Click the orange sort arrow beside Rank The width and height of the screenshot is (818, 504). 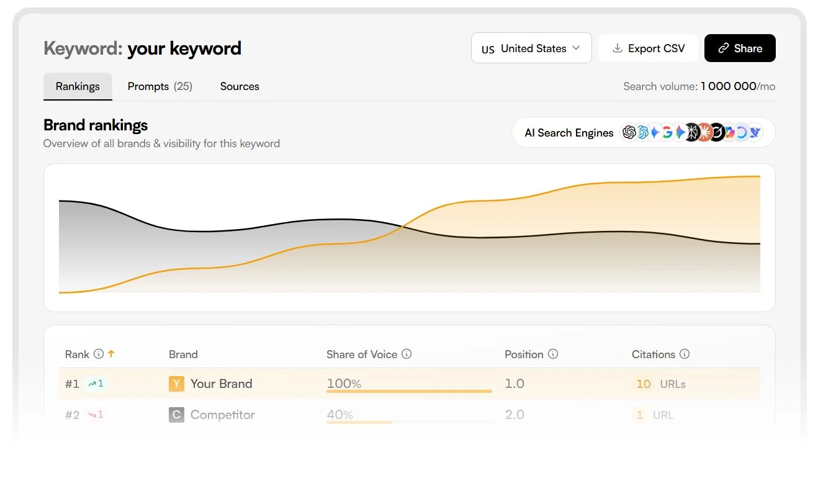click(x=111, y=354)
